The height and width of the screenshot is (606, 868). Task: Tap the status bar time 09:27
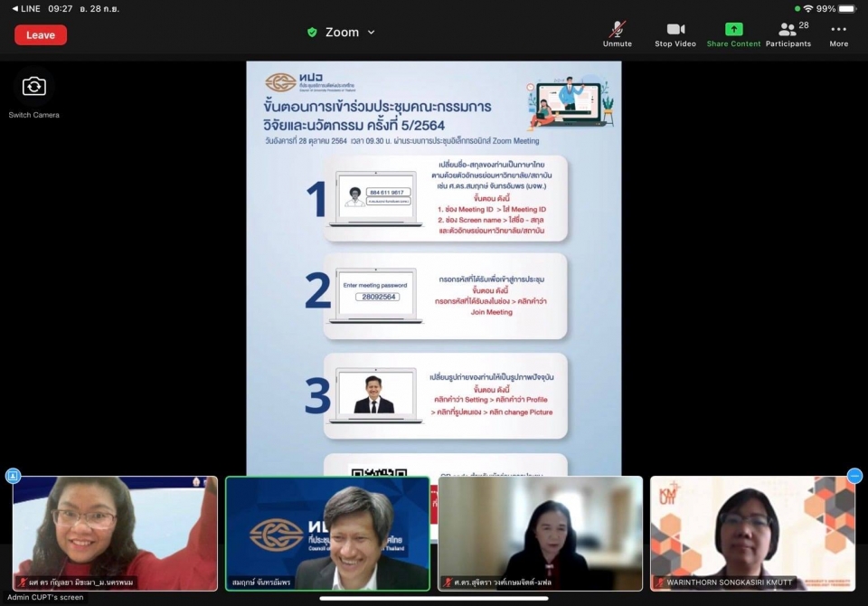click(61, 9)
